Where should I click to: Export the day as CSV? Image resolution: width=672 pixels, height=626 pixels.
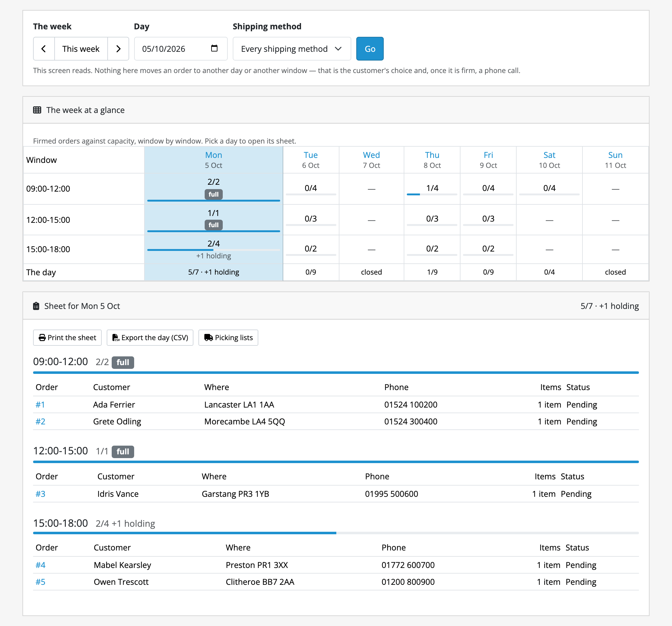point(150,338)
